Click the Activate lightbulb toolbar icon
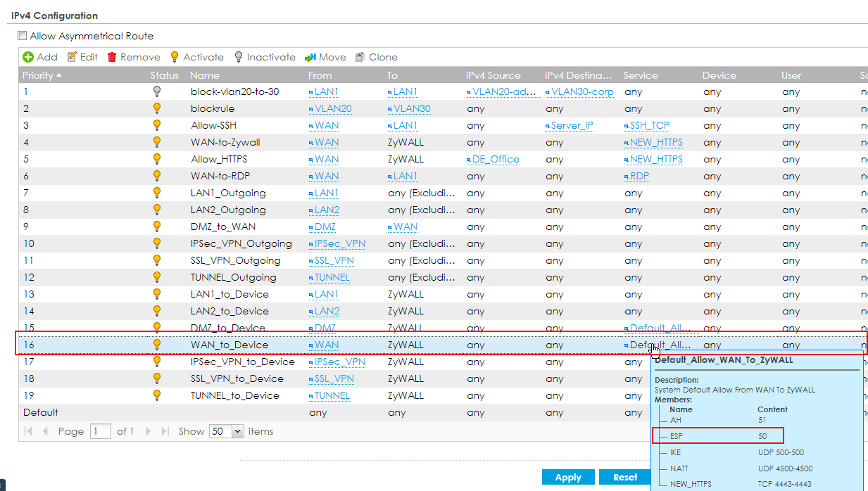 point(175,57)
